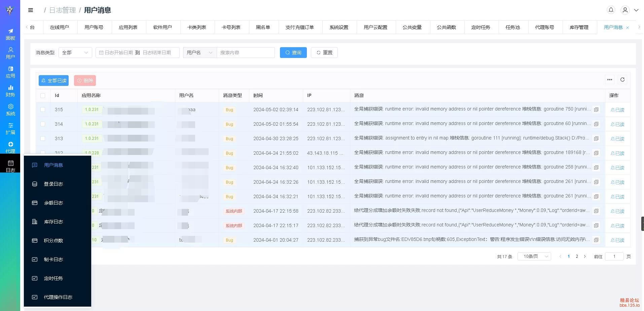Image resolution: width=644 pixels, height=311 pixels.
Task: Open the 代理 sidebar section
Action: (x=10, y=148)
